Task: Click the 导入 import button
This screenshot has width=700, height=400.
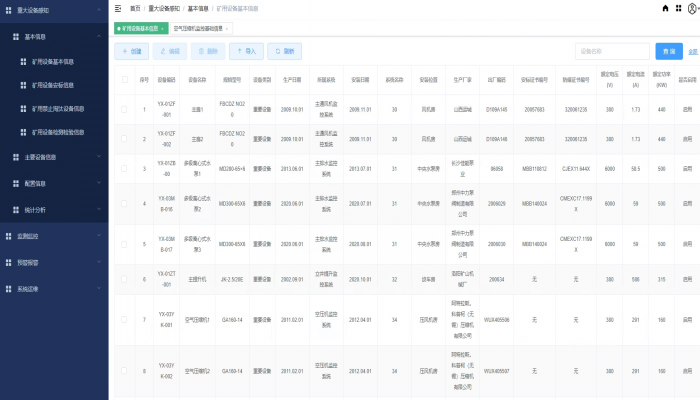Action: tap(246, 50)
